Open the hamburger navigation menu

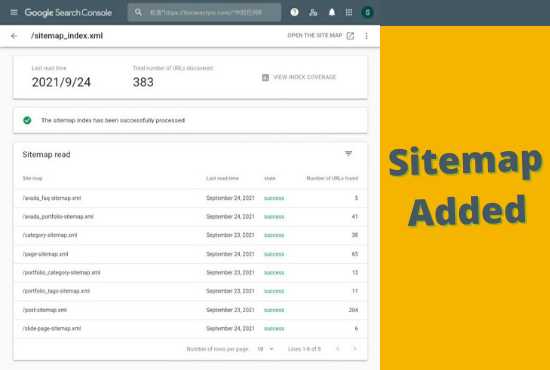coord(14,13)
